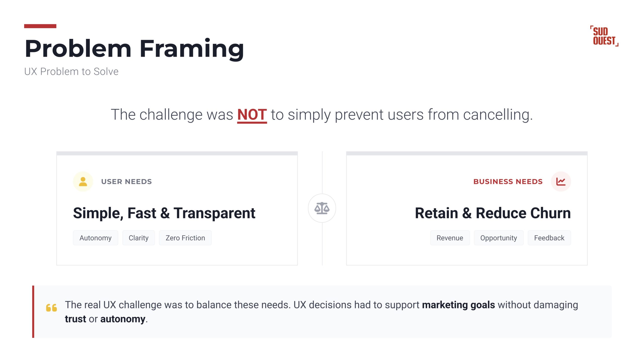This screenshot has width=644, height=362.
Task: Click the yellow user profile icon
Action: click(83, 182)
